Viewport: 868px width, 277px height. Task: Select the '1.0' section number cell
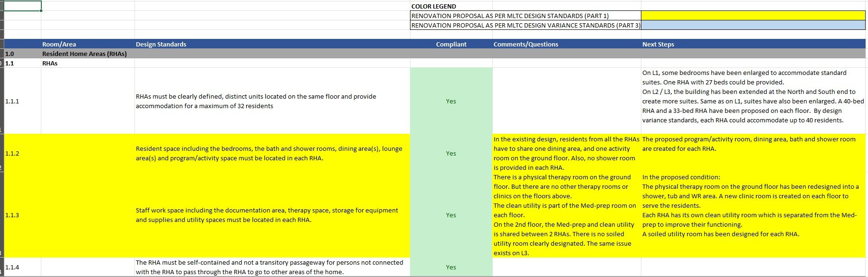tap(22, 54)
